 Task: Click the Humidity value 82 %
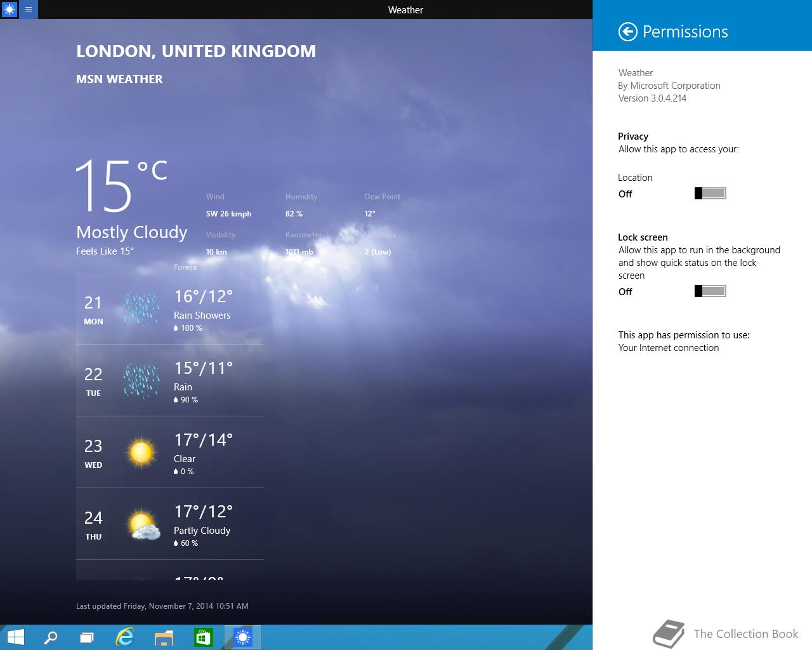point(294,214)
